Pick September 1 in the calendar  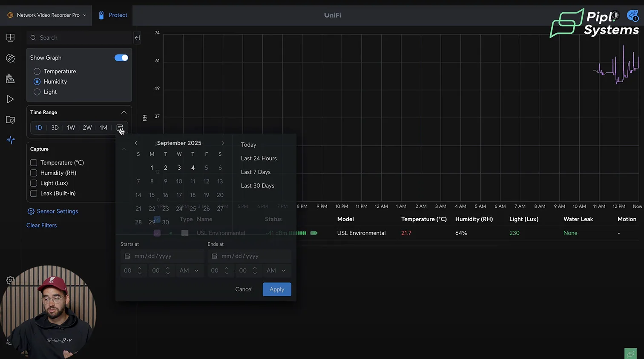coord(152,168)
